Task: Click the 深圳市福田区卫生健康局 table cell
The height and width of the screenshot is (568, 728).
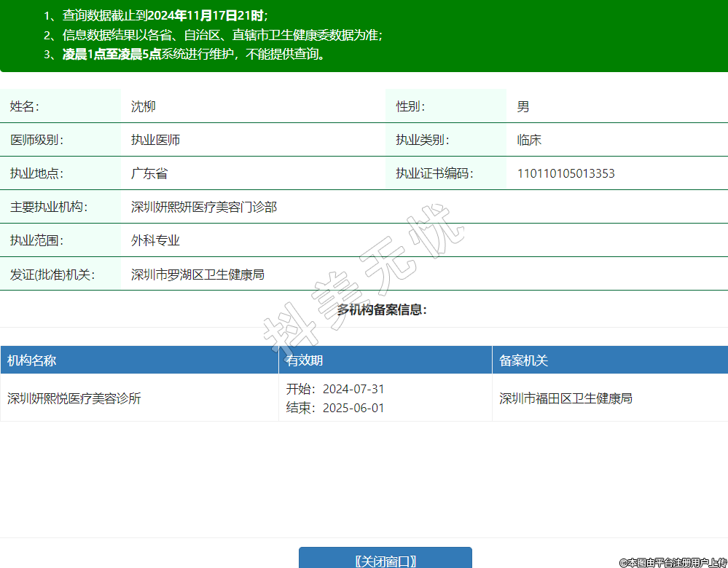Action: (x=565, y=398)
